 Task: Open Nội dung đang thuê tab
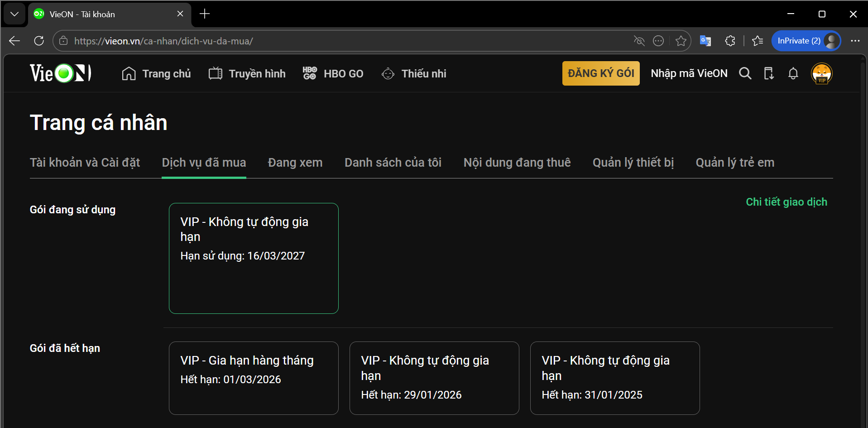click(517, 163)
